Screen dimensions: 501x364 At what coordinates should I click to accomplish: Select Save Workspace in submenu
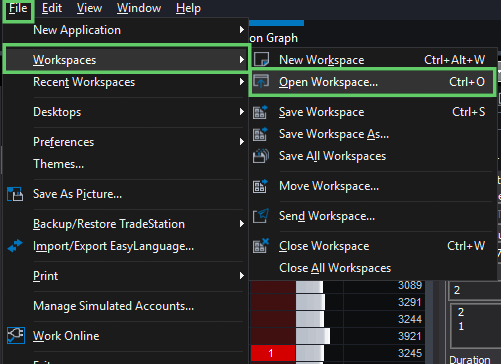click(322, 112)
